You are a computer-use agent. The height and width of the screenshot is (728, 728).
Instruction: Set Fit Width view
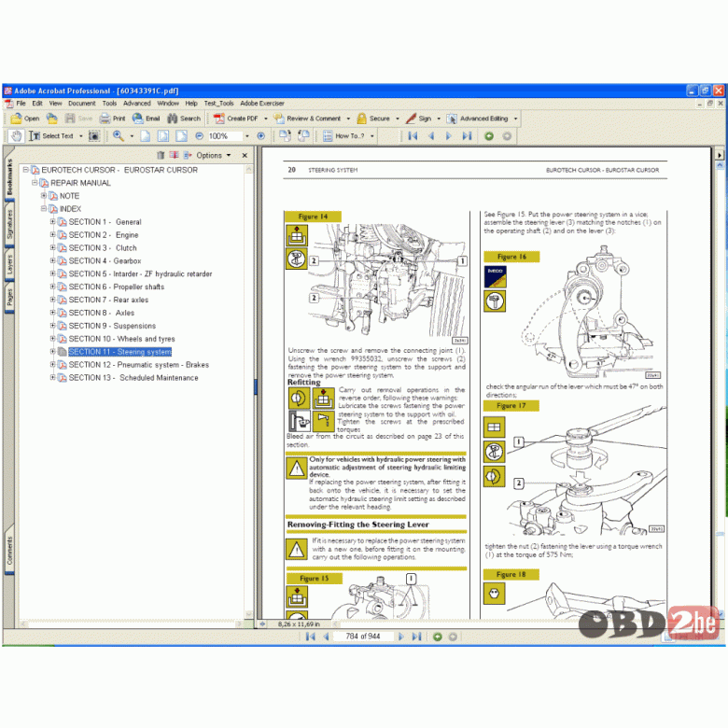(181, 136)
